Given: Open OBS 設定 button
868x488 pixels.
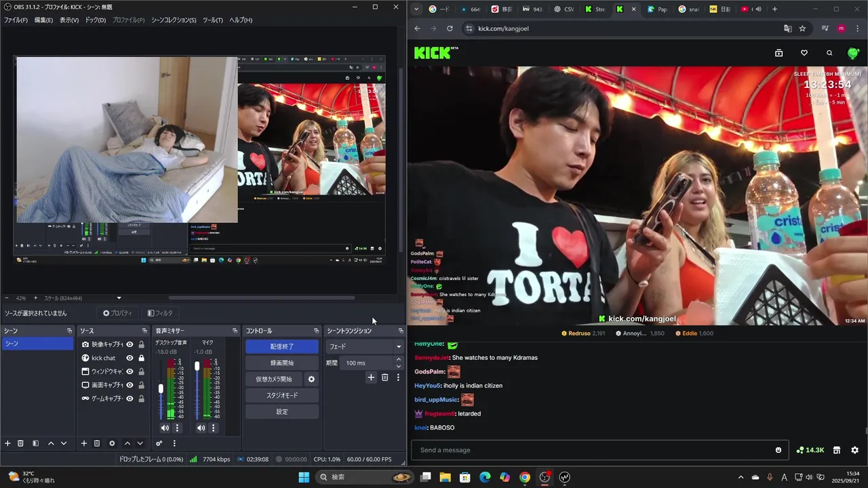Looking at the screenshot, I should click(282, 411).
